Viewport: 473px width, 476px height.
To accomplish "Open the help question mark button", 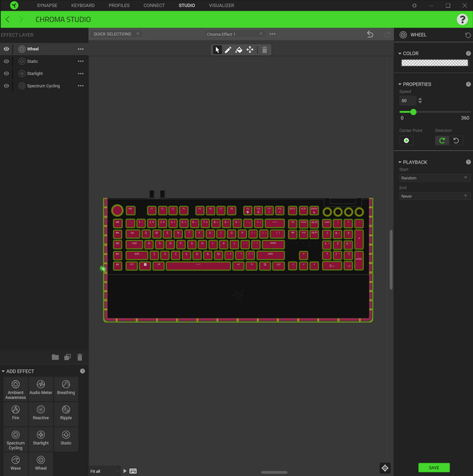I will [x=462, y=20].
